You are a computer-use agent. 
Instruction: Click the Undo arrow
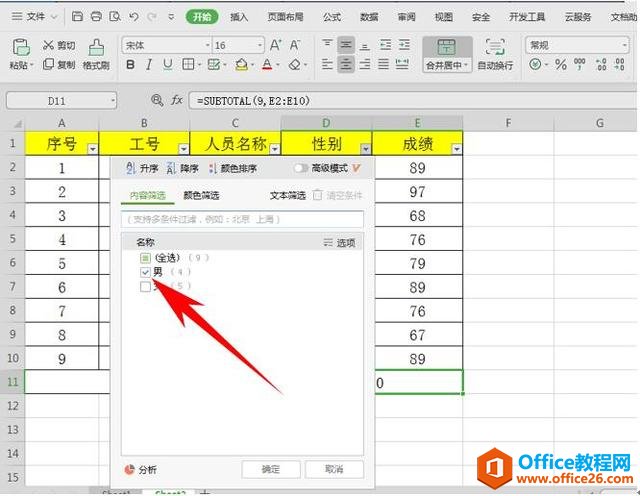(133, 16)
